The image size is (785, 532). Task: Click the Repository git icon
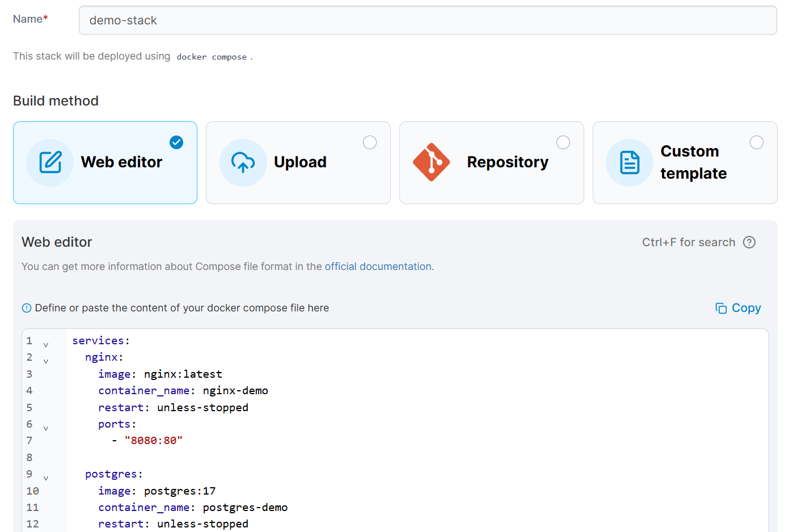click(x=431, y=162)
